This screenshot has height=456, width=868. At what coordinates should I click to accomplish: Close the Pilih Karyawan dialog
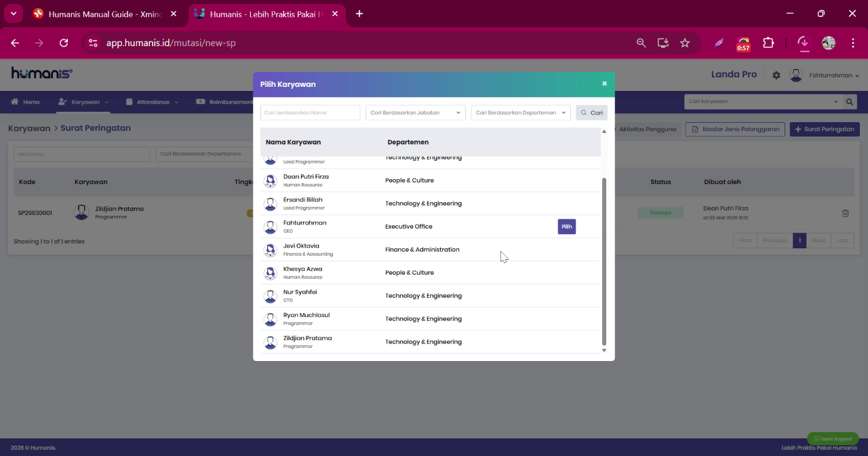click(x=604, y=83)
